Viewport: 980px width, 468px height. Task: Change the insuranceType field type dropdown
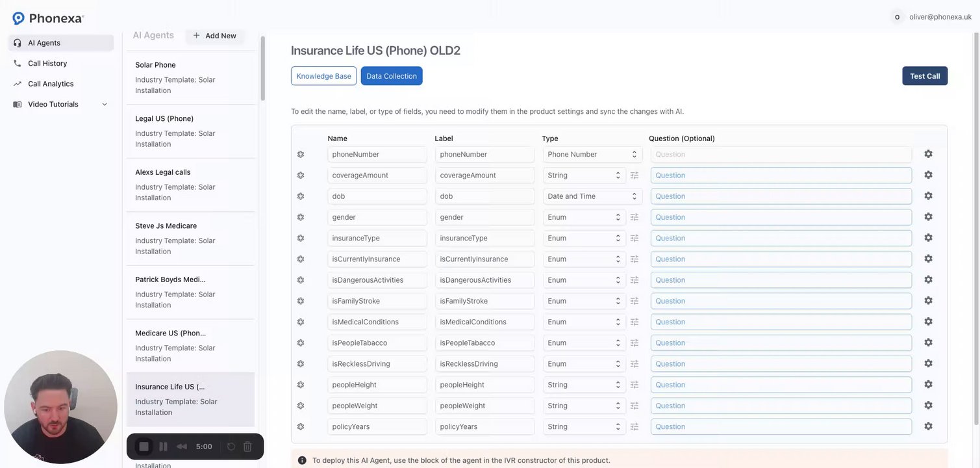click(x=584, y=239)
